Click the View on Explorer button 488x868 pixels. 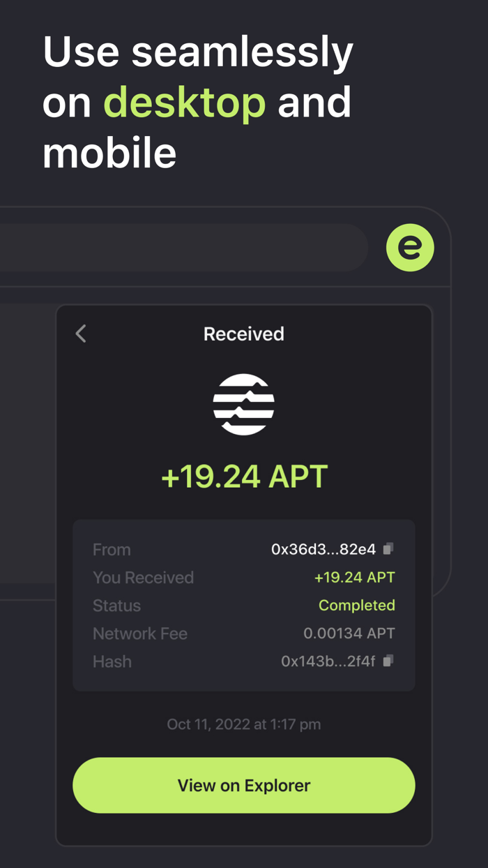tap(243, 785)
